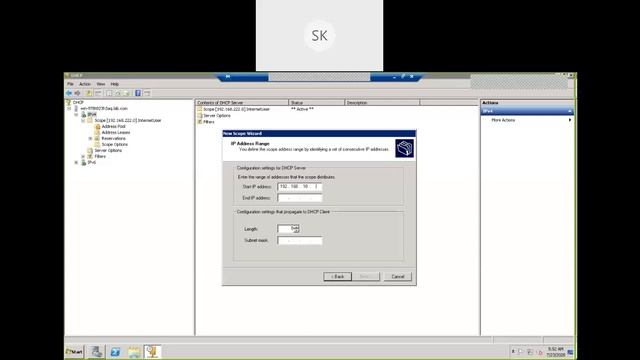The image size is (640, 360).
Task: Select Server Options in the left tree
Action: coord(108,150)
